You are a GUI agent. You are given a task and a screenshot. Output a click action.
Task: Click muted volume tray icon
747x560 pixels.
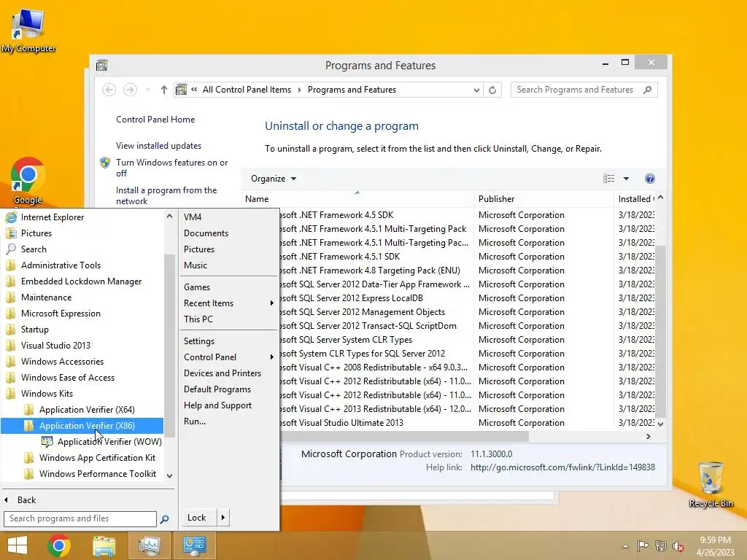[x=678, y=546]
